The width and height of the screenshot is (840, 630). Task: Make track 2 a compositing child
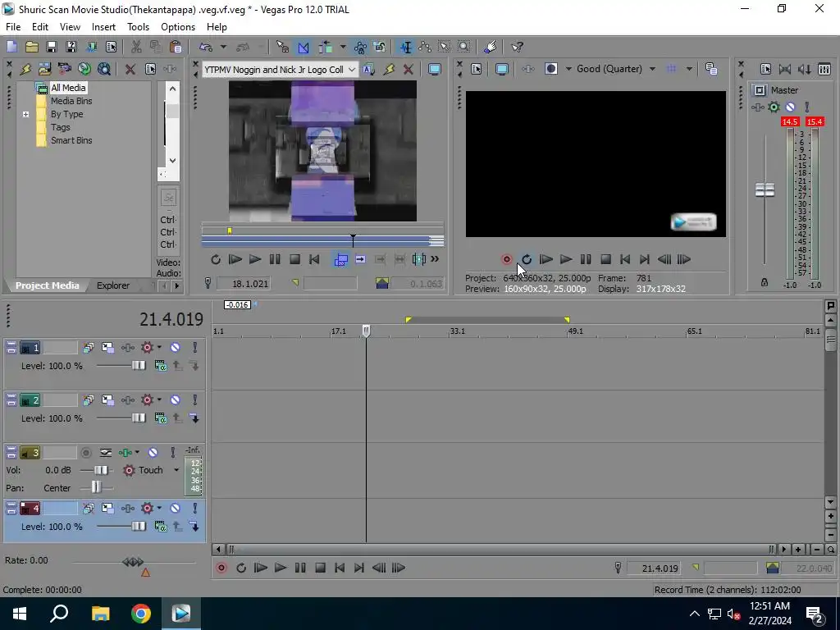point(194,418)
